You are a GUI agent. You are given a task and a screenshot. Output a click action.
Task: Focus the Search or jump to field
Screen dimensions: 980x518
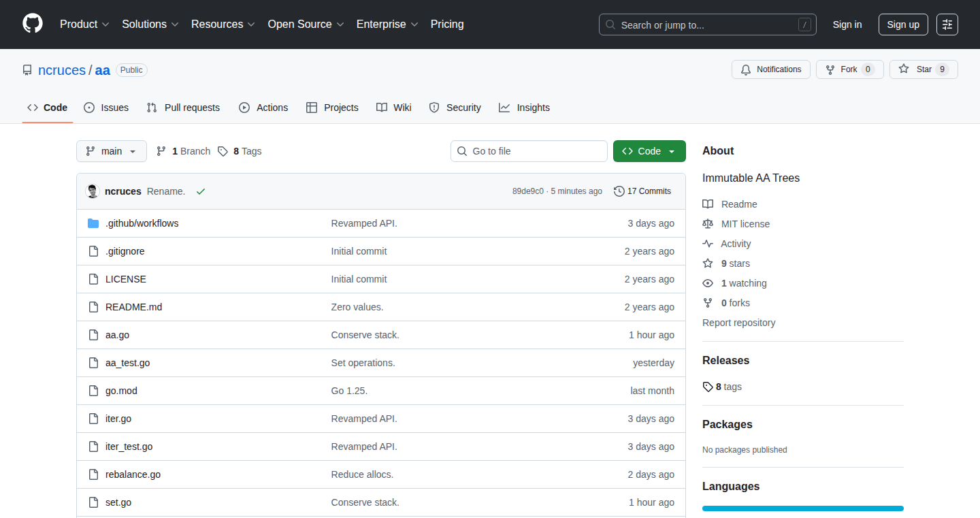click(708, 25)
